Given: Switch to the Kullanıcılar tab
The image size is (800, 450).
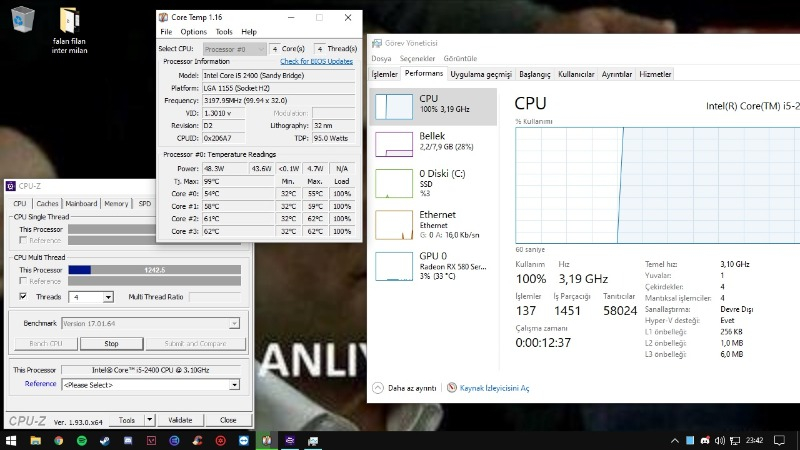Looking at the screenshot, I should [576, 74].
